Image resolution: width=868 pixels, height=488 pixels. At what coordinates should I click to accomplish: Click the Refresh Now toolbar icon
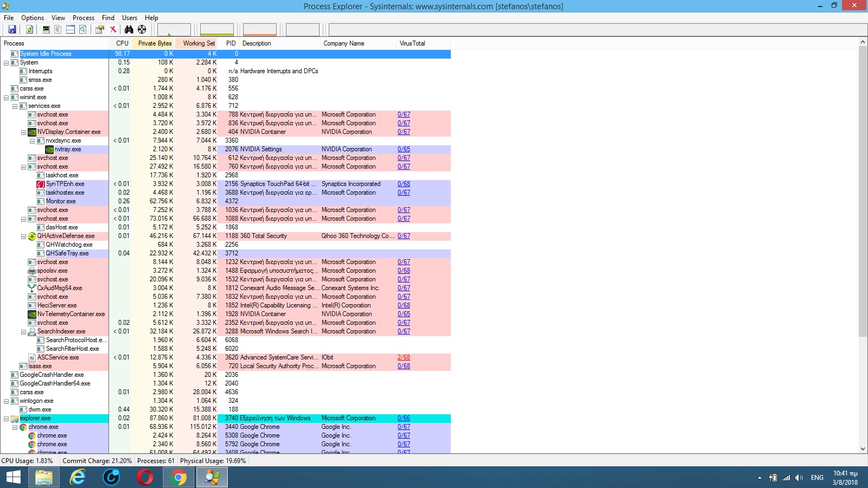point(30,29)
